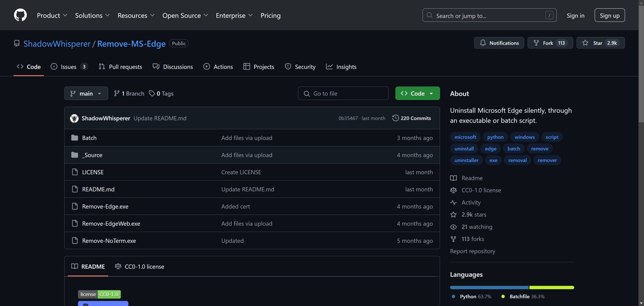Click the python topic tag
Viewport: 644px width, 306px height.
[x=495, y=137]
